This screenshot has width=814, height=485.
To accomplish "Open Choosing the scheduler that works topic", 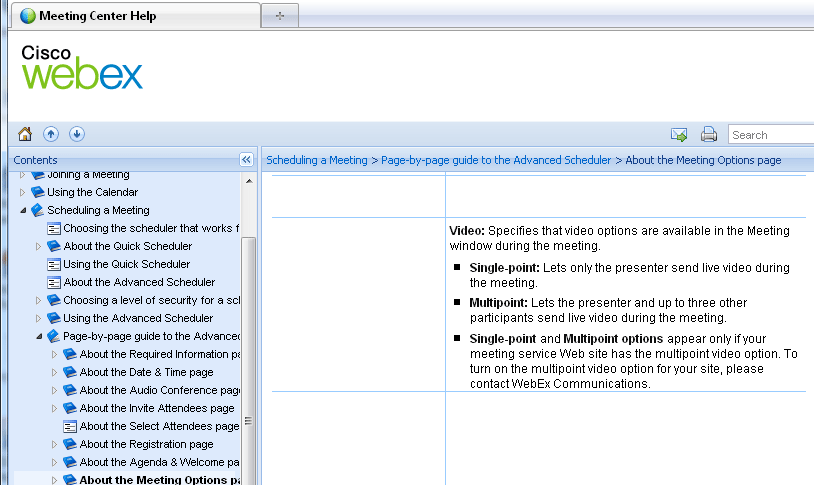I will tap(151, 228).
